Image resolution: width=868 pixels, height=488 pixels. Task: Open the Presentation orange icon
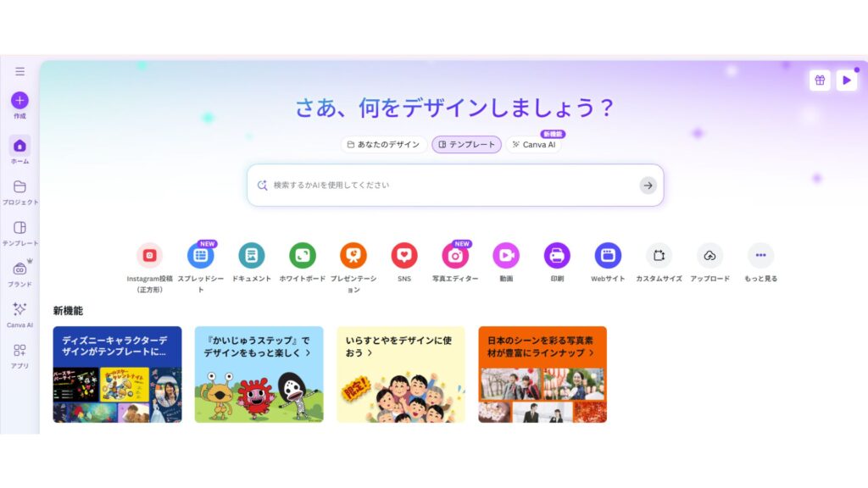353,255
